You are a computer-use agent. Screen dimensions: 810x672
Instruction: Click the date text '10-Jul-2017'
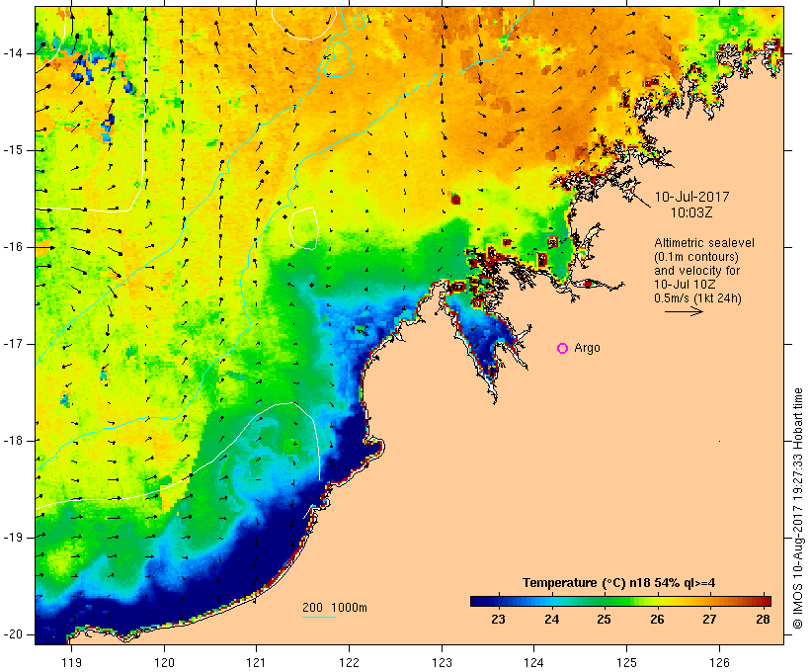691,197
